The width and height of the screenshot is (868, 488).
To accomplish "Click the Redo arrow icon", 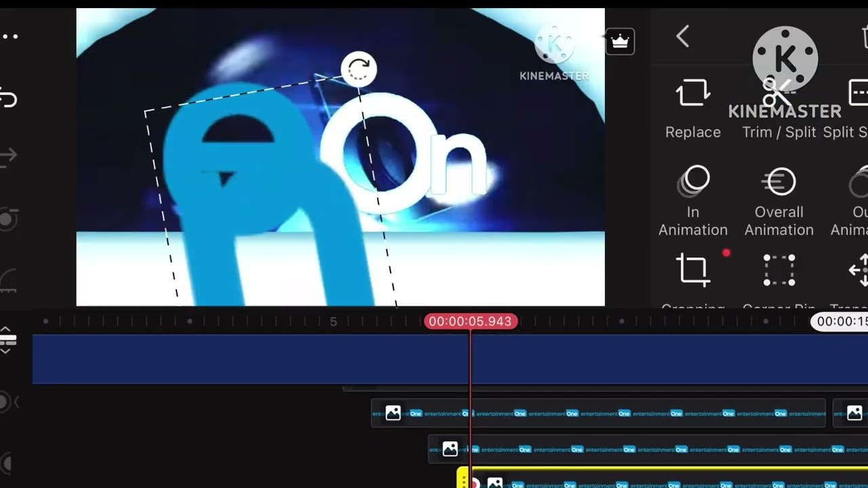I will click(7, 157).
